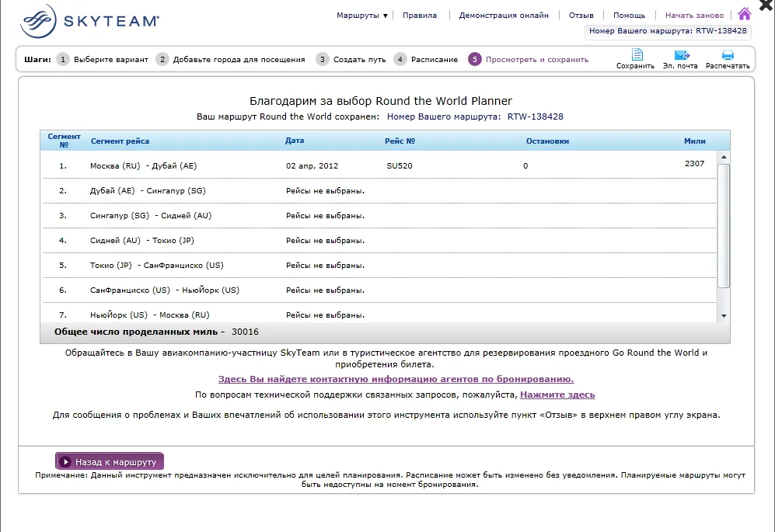Open the Маршруты dropdown menu
The width and height of the screenshot is (775, 532).
coord(361,16)
